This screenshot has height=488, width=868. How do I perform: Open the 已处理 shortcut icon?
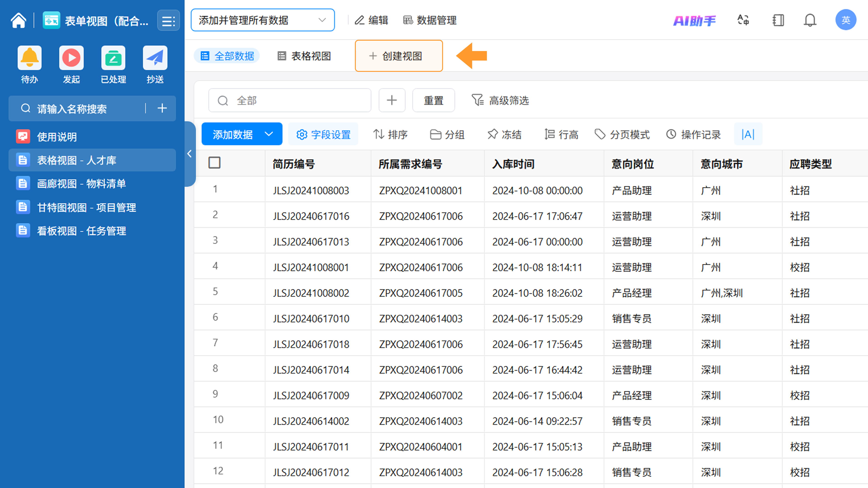113,58
